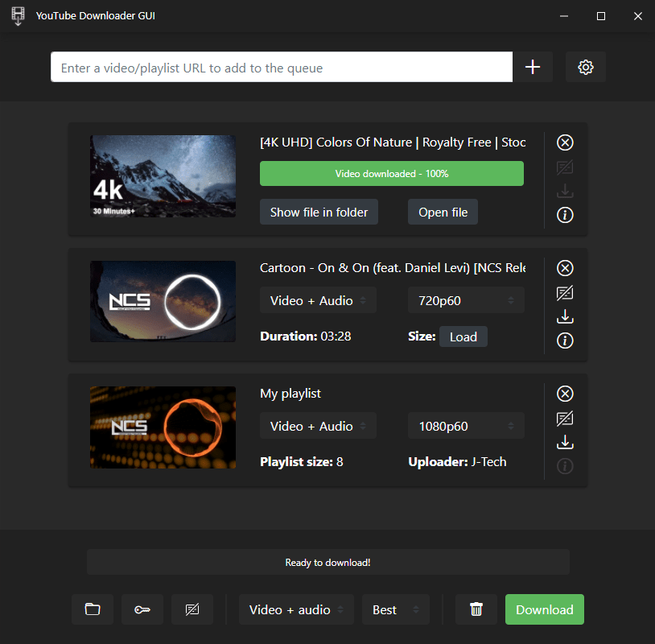Open the 1080p60 quality dropdown for playlist
The image size is (655, 644).
click(466, 426)
